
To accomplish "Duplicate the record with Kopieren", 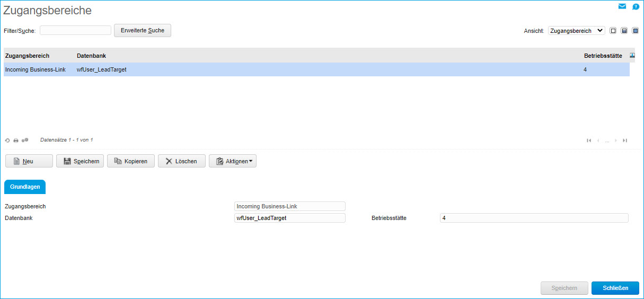I will 131,161.
